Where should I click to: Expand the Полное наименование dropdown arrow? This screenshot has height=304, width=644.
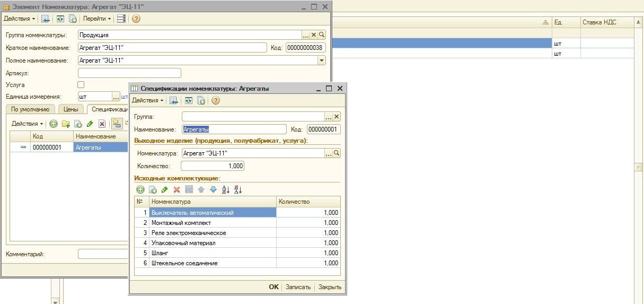click(321, 60)
